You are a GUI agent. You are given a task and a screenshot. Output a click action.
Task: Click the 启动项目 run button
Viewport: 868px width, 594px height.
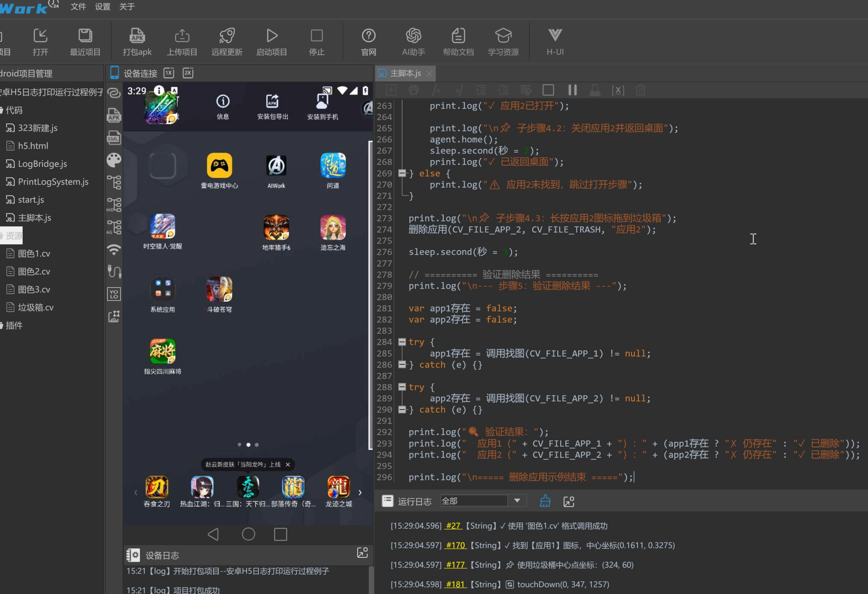click(272, 42)
